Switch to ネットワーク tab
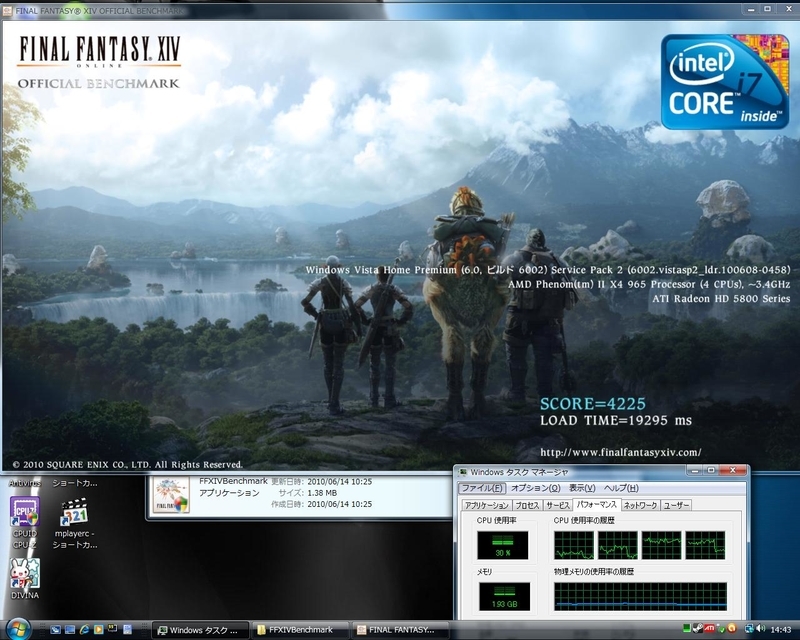 pyautogui.click(x=640, y=505)
